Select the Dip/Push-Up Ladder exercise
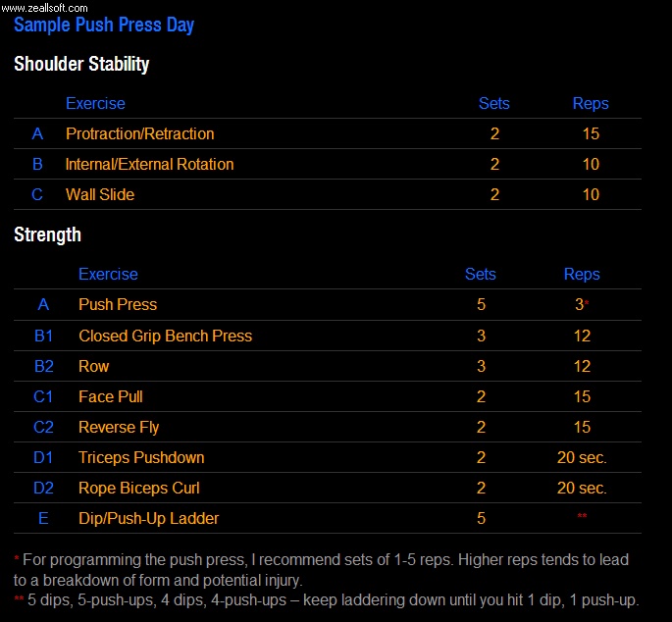 (x=148, y=518)
